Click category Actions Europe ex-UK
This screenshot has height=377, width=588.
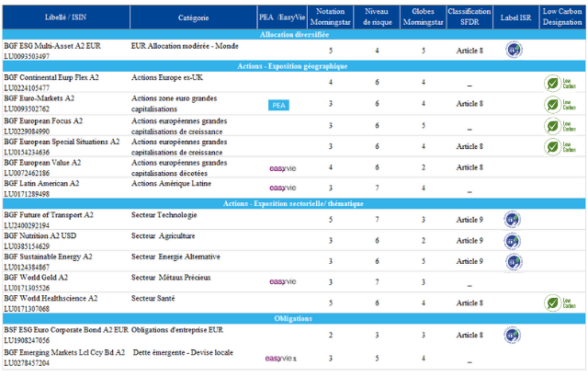[x=167, y=77]
